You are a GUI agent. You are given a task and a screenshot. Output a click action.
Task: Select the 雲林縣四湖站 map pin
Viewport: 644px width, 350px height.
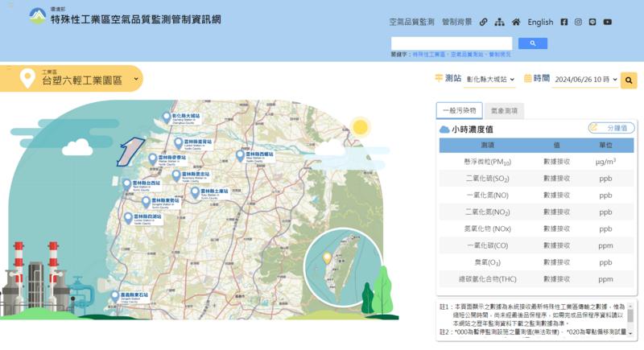128,218
